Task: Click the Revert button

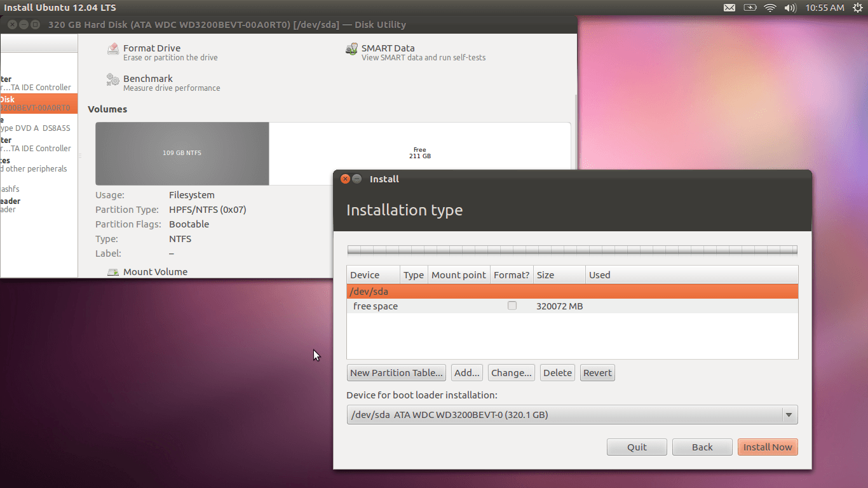Action: click(x=597, y=373)
